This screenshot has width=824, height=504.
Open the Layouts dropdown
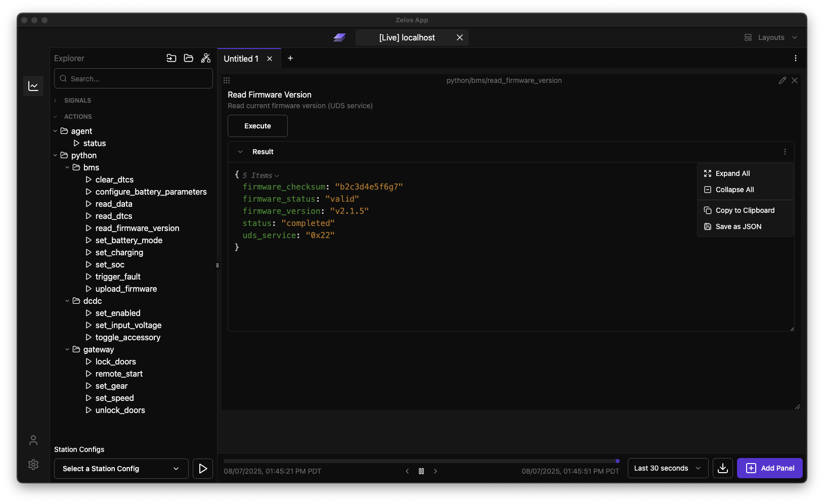771,37
